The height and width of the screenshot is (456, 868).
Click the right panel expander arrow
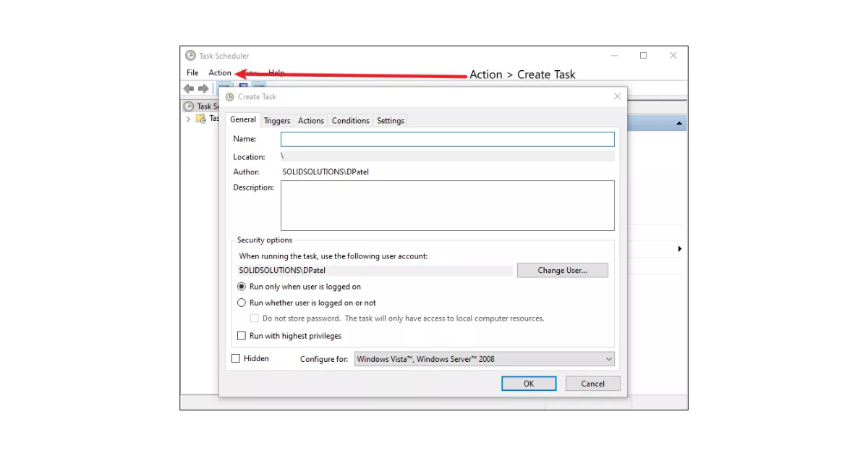tap(680, 248)
